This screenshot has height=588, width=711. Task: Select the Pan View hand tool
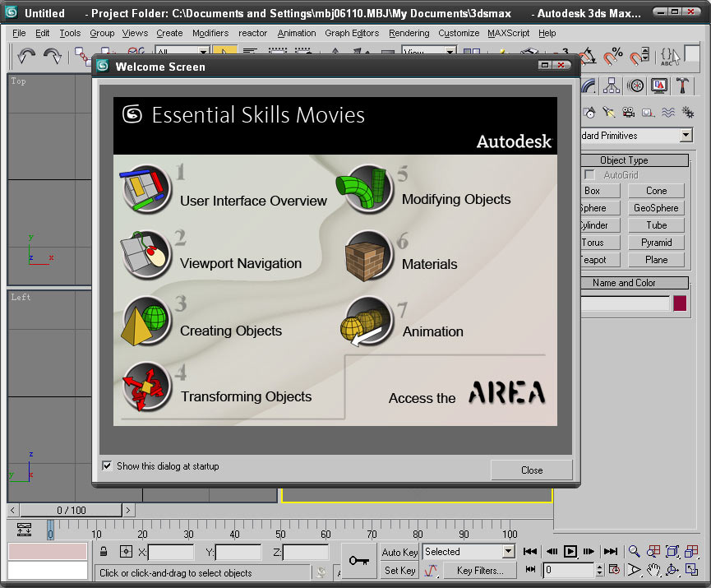(653, 570)
